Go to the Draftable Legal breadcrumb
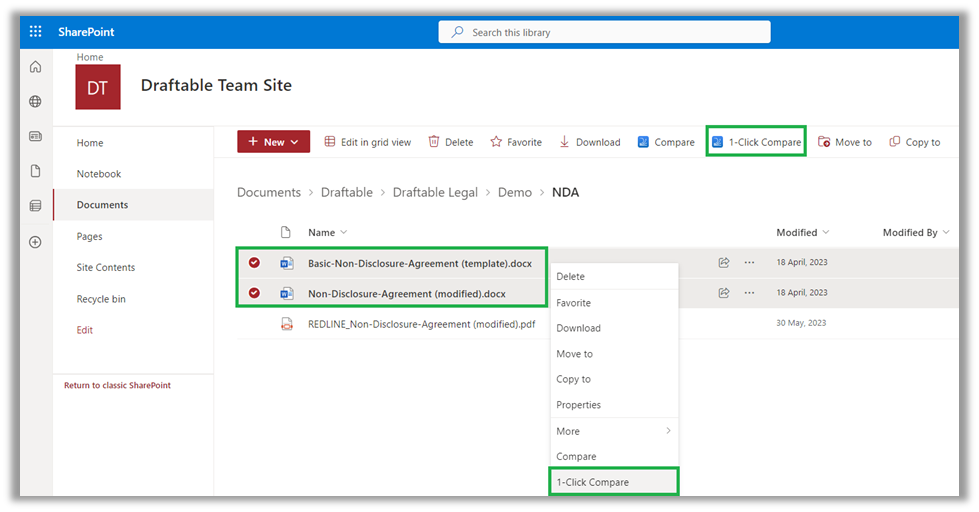The image size is (979, 512). pyautogui.click(x=435, y=192)
